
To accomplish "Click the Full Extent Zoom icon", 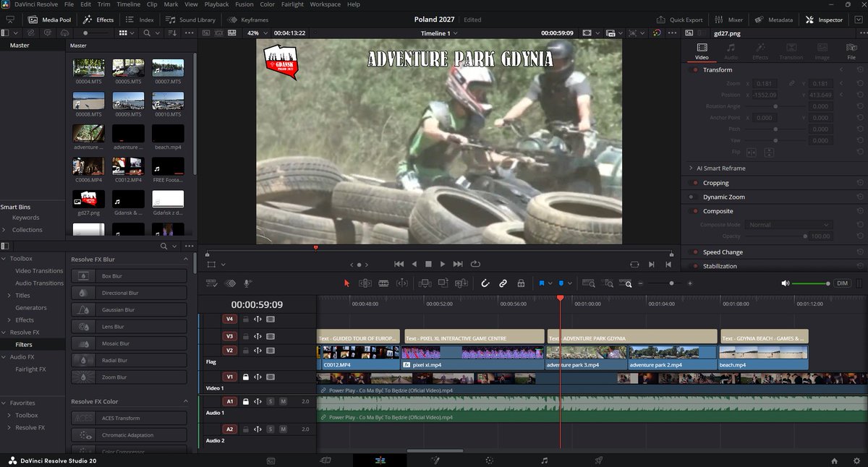I will pyautogui.click(x=589, y=283).
